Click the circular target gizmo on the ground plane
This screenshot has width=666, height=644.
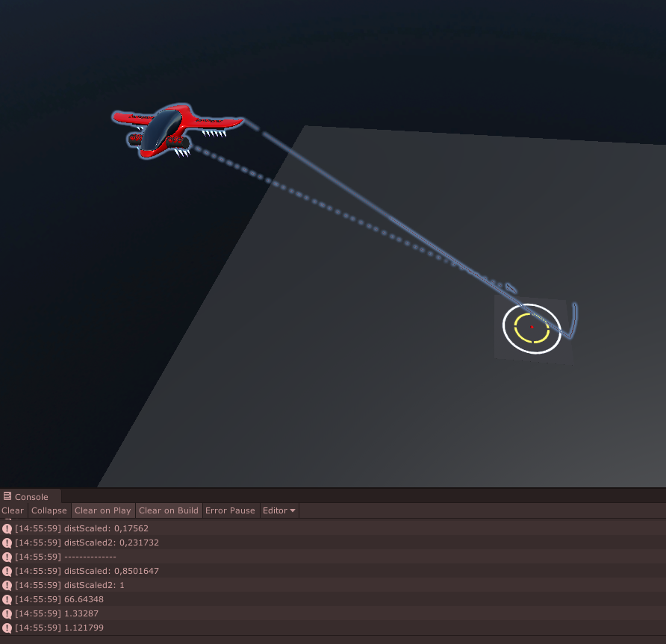pyautogui.click(x=533, y=326)
